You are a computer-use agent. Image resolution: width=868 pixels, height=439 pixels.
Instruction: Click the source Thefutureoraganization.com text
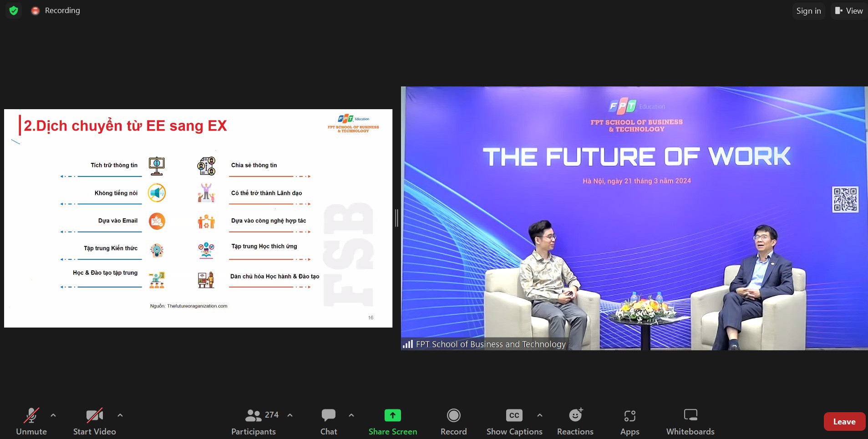189,306
